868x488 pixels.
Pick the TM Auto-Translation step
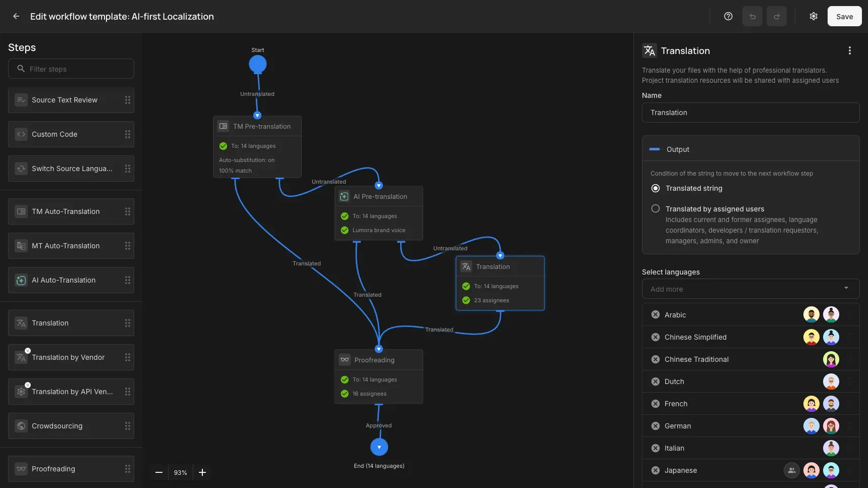[x=71, y=211]
